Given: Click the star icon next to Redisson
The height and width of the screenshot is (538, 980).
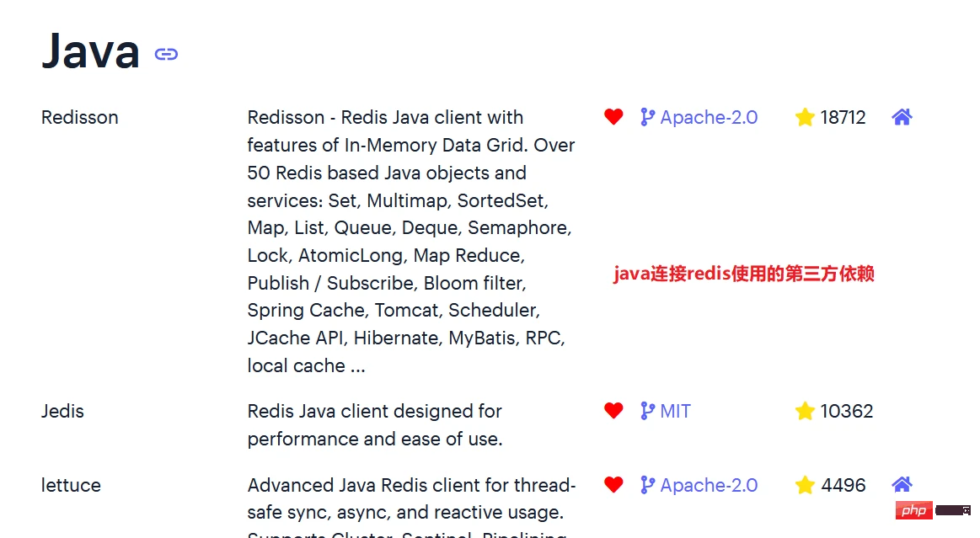Looking at the screenshot, I should [805, 117].
